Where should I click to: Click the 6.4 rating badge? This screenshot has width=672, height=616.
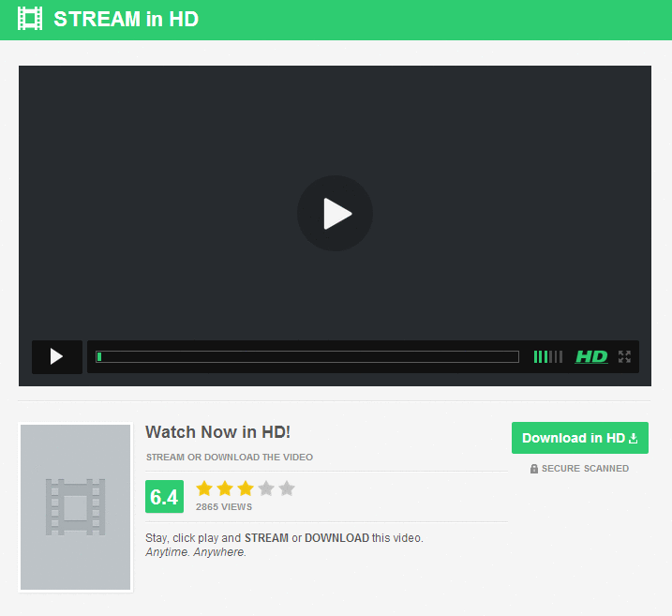164,496
